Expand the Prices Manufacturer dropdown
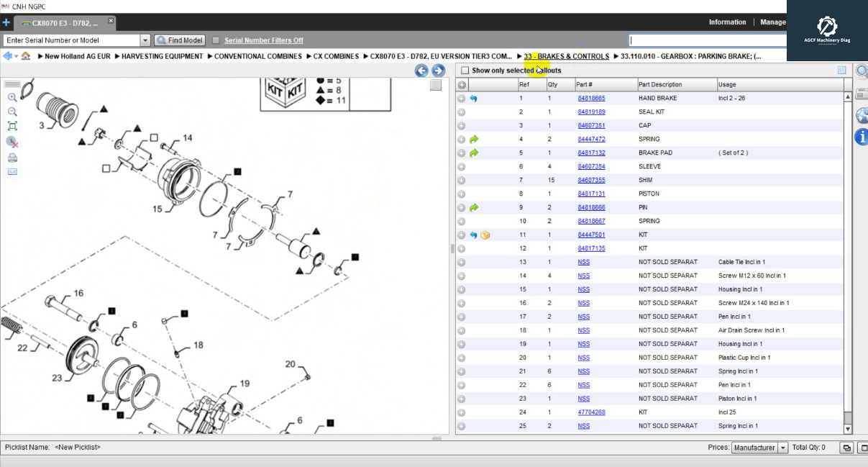 click(783, 448)
